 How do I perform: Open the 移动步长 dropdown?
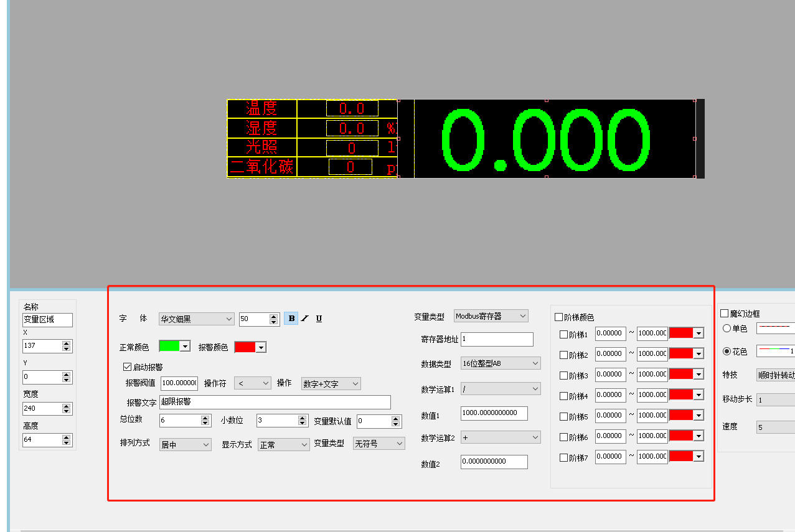(776, 400)
